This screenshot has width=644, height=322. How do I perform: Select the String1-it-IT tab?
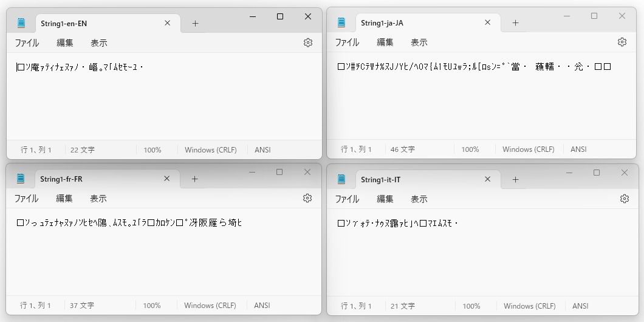click(x=428, y=180)
